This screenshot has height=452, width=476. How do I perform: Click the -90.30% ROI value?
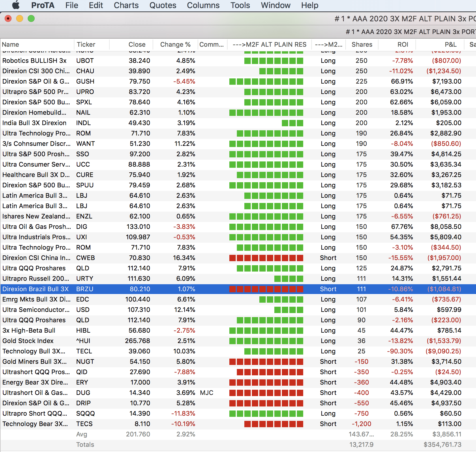coord(400,351)
